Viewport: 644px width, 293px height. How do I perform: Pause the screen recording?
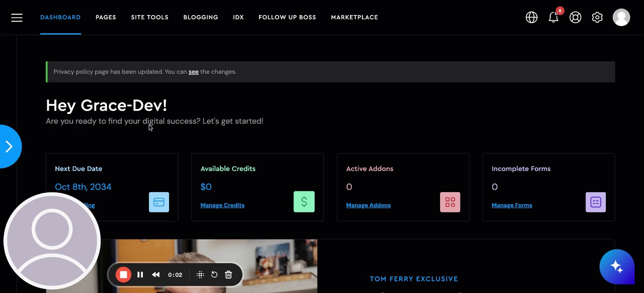click(x=140, y=275)
